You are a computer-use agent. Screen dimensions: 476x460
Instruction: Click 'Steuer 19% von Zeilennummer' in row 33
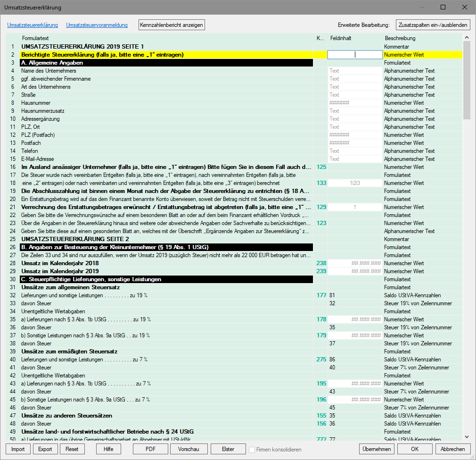(418, 303)
